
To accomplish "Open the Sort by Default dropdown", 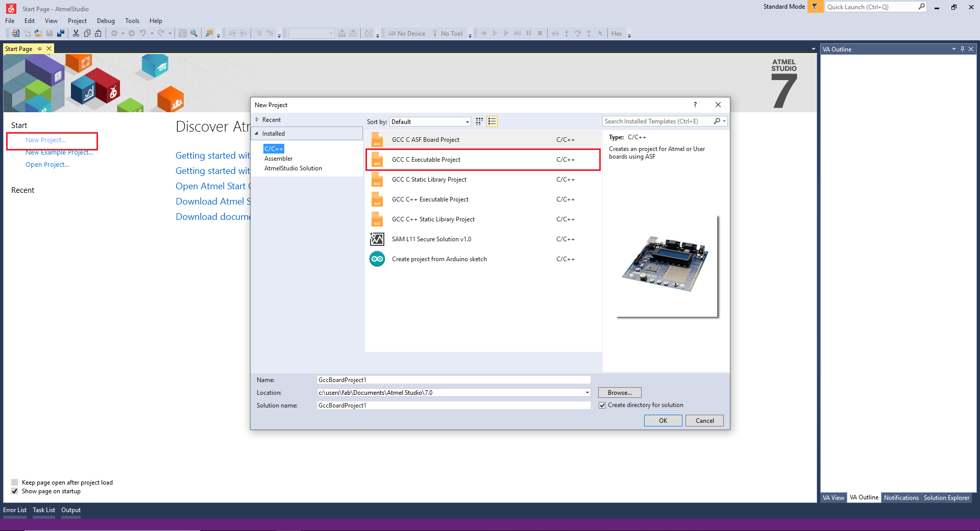I will point(430,122).
